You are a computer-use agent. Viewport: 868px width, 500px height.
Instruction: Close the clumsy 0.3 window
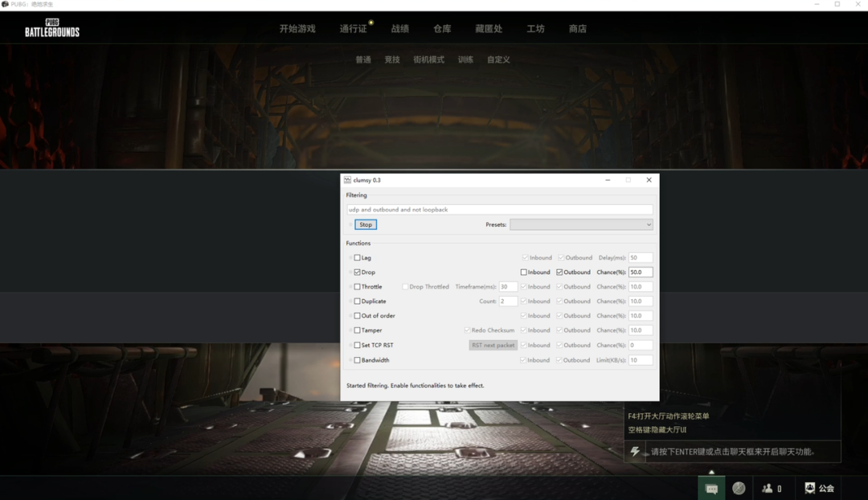[649, 180]
